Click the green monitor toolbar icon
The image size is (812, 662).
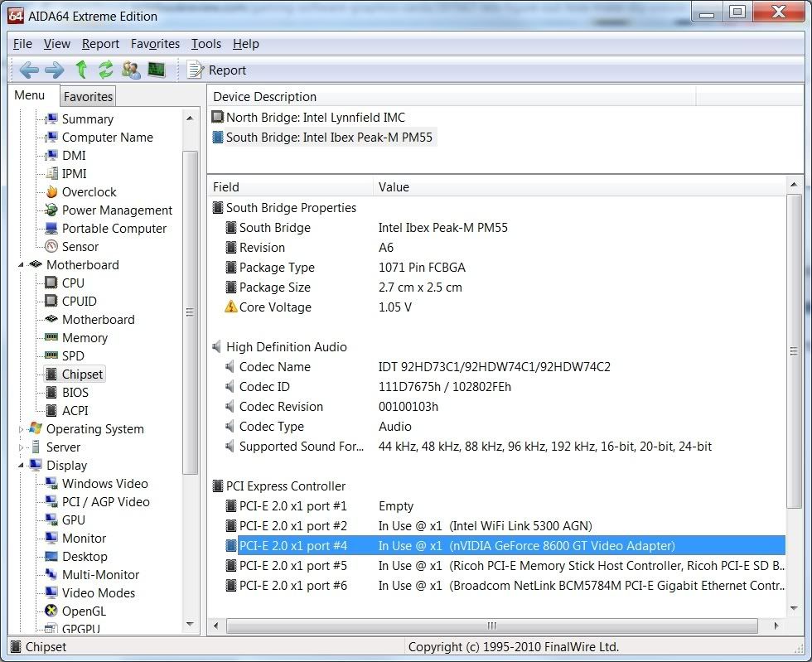point(157,70)
